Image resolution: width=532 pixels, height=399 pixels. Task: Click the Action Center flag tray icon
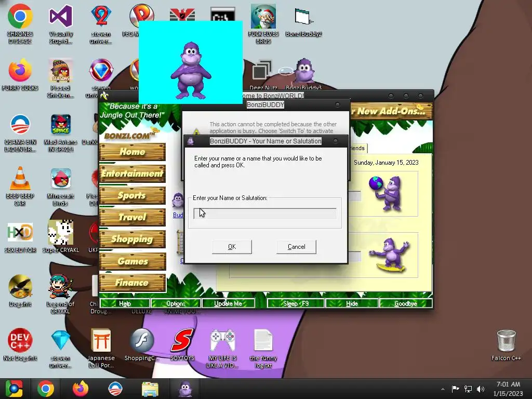(x=455, y=389)
